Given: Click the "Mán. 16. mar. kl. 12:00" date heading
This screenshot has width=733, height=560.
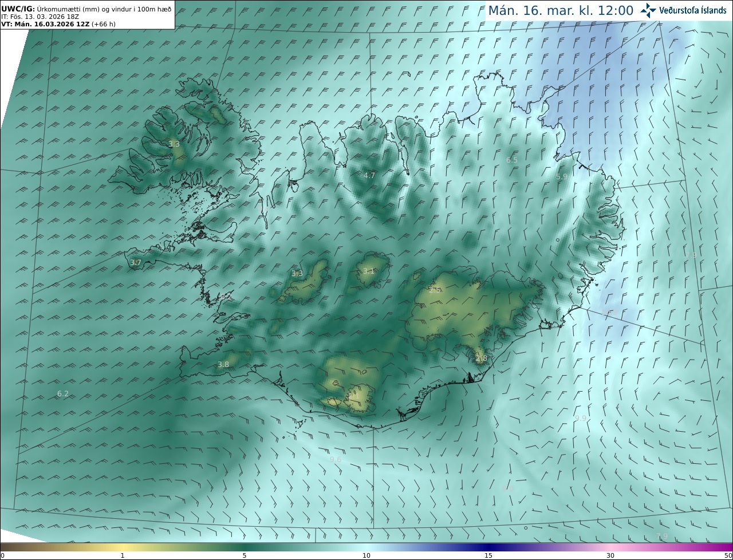Looking at the screenshot, I should point(561,10).
